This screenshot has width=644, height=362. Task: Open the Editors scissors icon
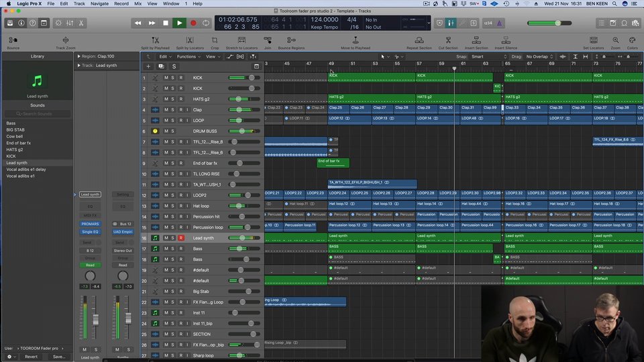tap(81, 23)
